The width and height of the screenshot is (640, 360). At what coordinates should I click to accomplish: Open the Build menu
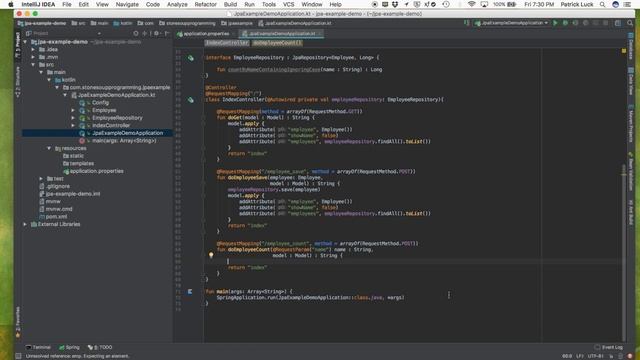click(230, 4)
